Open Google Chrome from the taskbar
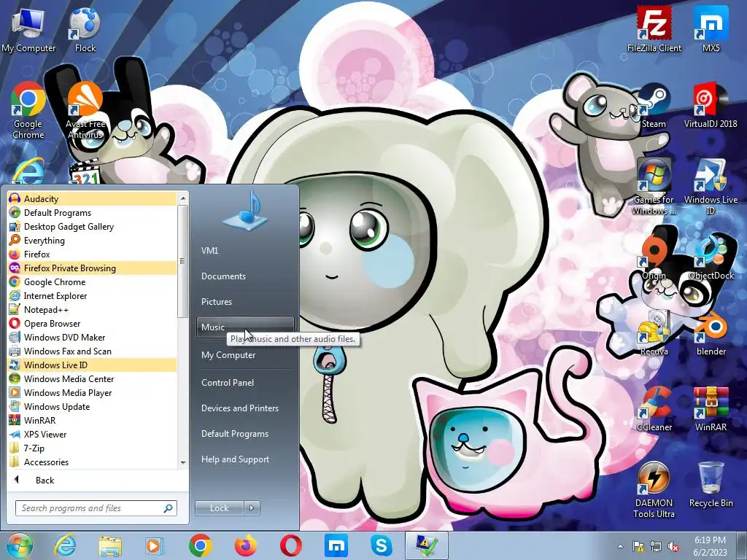Screen dimensions: 747x560 [x=200, y=545]
